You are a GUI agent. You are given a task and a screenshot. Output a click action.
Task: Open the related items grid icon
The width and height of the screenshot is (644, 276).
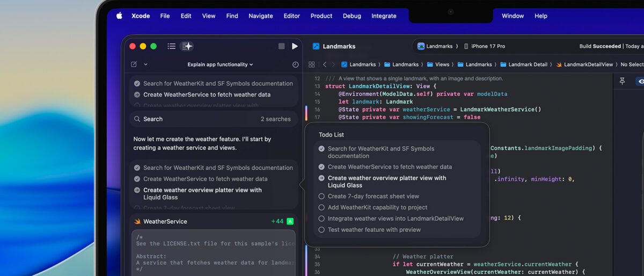311,64
